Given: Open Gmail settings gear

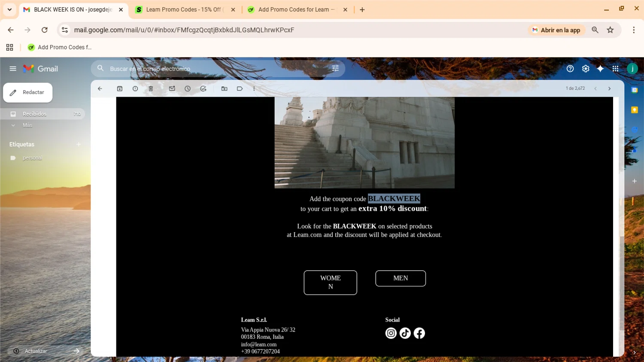Looking at the screenshot, I should point(586,69).
